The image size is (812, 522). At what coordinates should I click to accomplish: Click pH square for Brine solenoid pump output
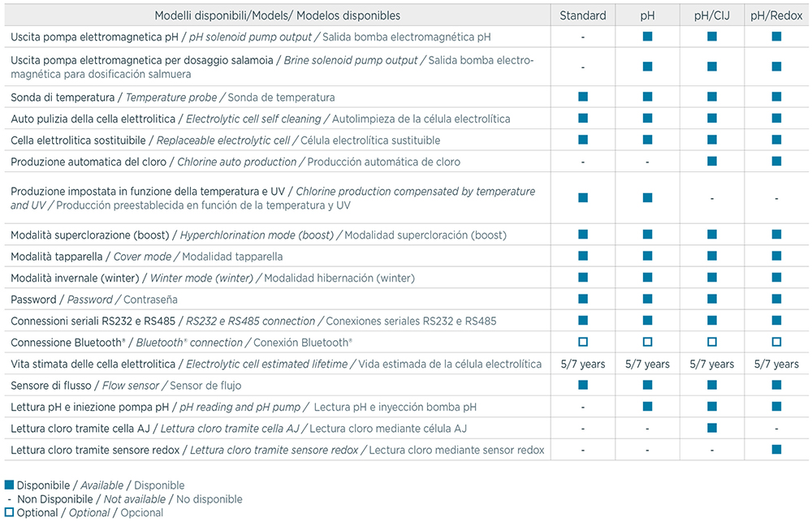click(647, 67)
